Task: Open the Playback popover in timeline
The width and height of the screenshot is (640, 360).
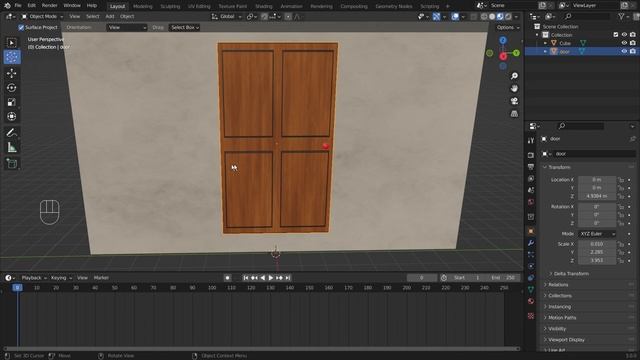Action: (34, 278)
